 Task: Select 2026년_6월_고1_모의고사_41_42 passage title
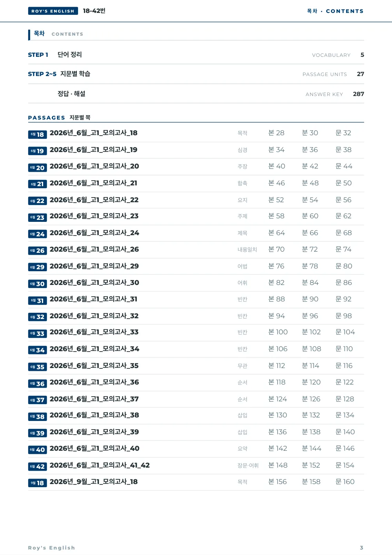(x=100, y=465)
